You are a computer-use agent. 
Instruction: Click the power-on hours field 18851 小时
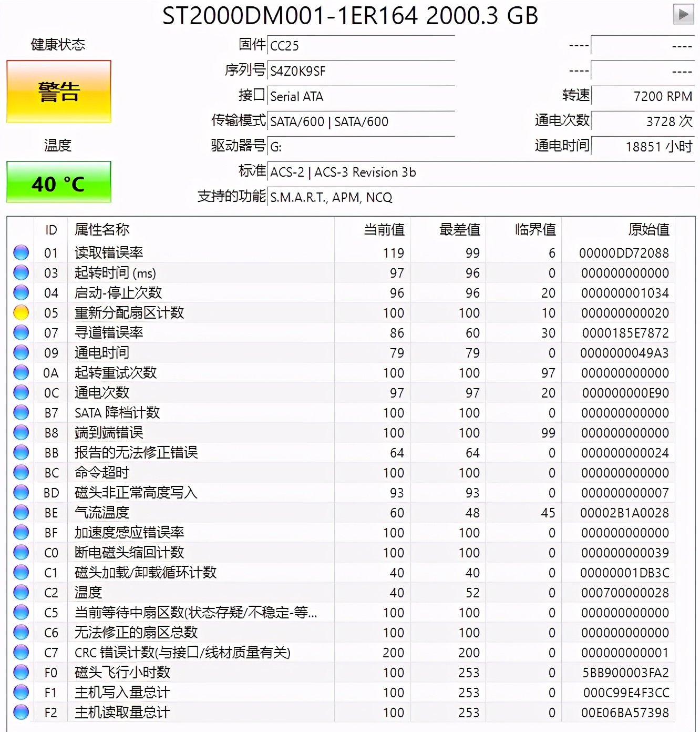coord(643,146)
